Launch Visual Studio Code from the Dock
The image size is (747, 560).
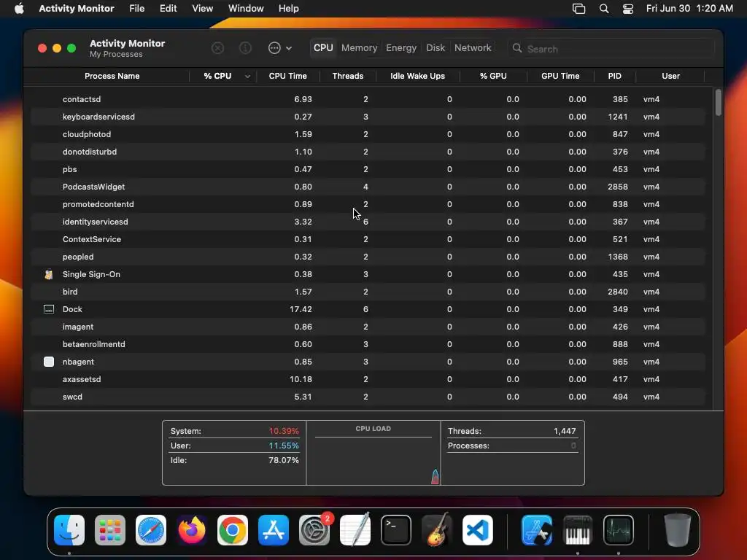[x=478, y=530]
